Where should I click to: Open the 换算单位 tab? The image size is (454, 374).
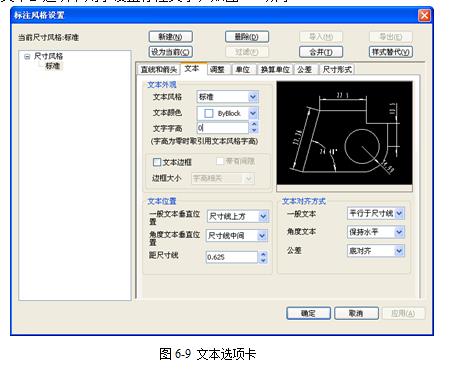pyautogui.click(x=275, y=69)
